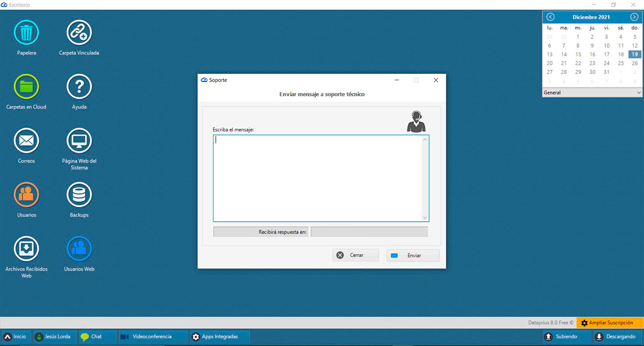Go to next month in calendar
Image resolution: width=644 pixels, height=346 pixels.
[x=634, y=17]
